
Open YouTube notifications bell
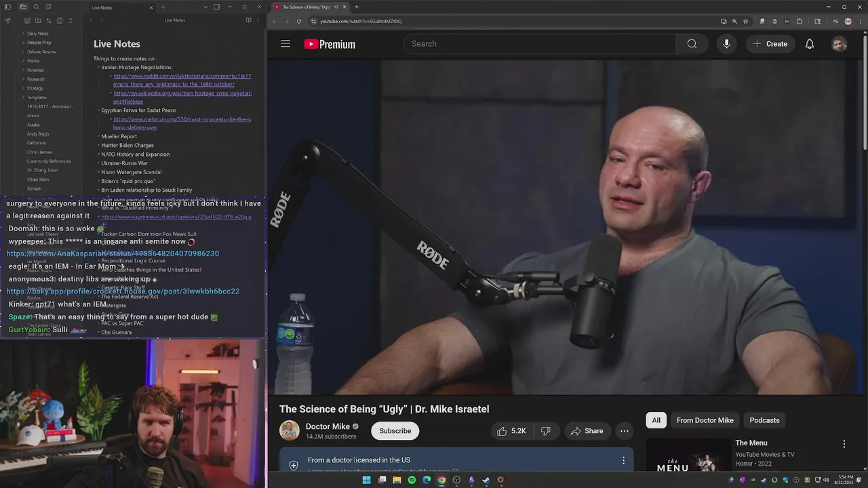coord(810,44)
